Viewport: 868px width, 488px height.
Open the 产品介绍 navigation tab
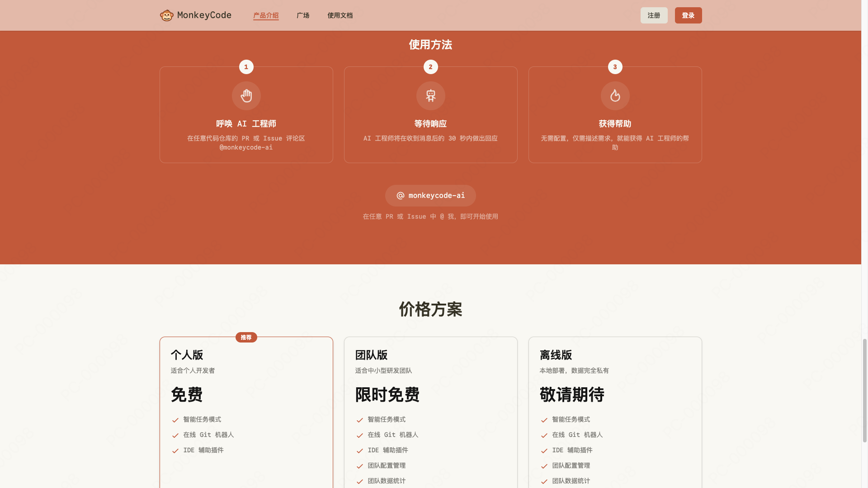(266, 15)
